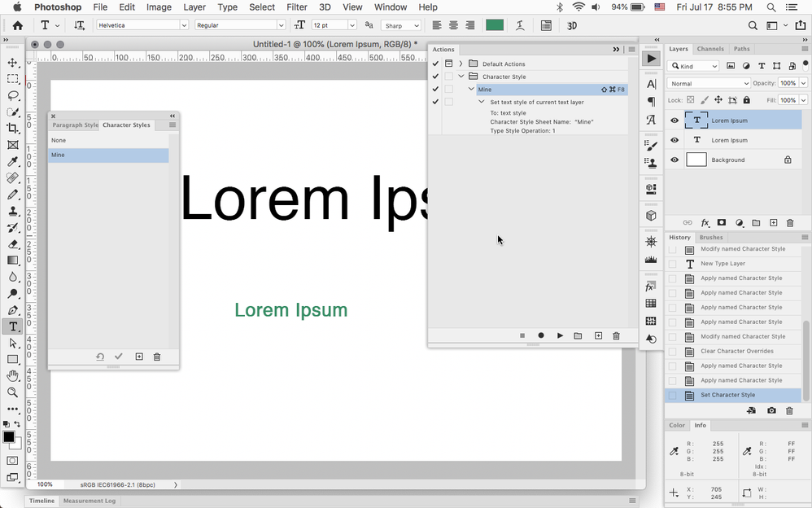
Task: Hide the Background layer
Action: coord(674,160)
